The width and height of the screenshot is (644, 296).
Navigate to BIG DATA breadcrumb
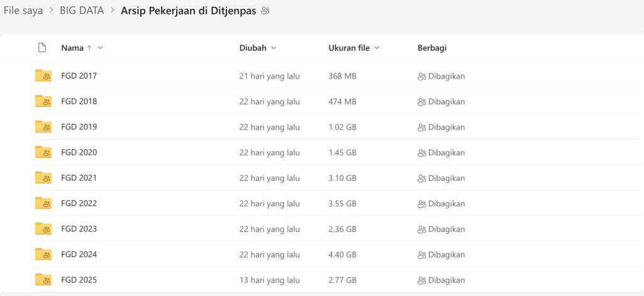[x=82, y=11]
